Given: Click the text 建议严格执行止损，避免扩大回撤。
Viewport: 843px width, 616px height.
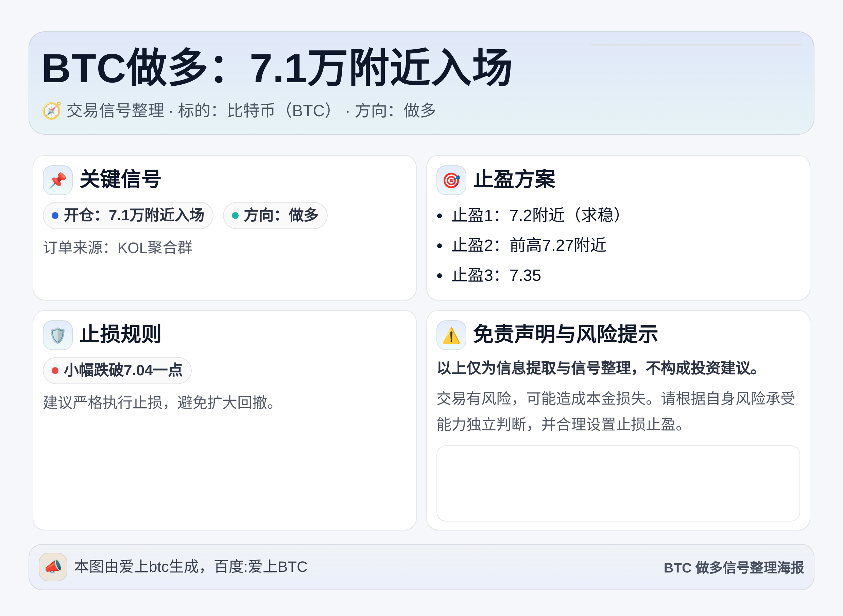Looking at the screenshot, I should tap(159, 403).
